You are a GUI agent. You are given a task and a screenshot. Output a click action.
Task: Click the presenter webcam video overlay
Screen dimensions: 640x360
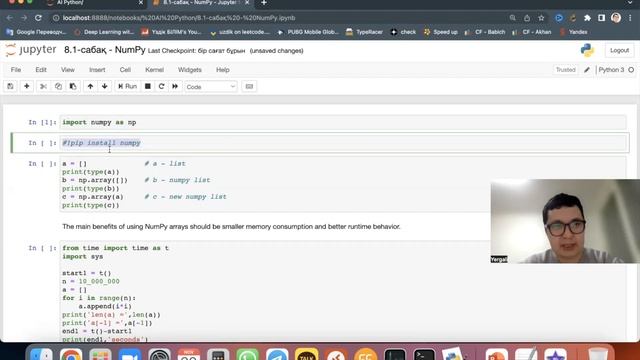(565, 221)
